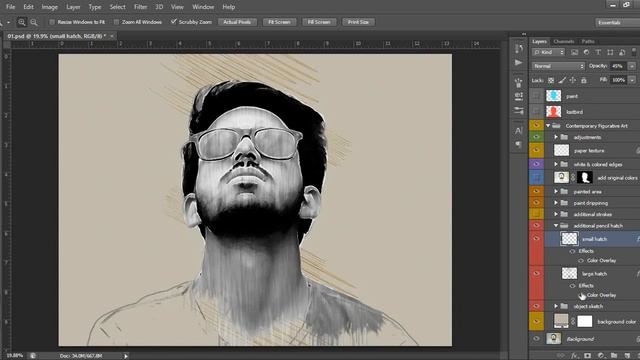The height and width of the screenshot is (360, 640).
Task: Lock image pixels brush icon
Action: pos(562,80)
